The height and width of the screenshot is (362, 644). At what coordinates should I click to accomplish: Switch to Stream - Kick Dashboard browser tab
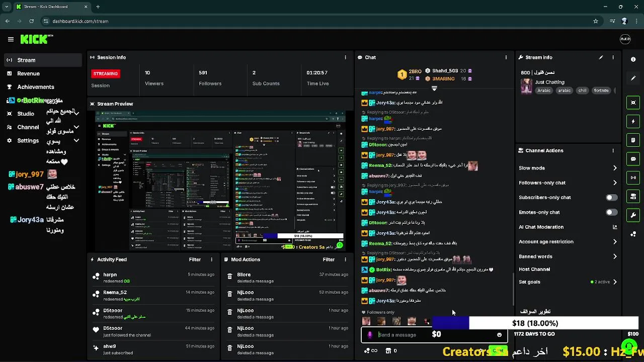coord(52,7)
